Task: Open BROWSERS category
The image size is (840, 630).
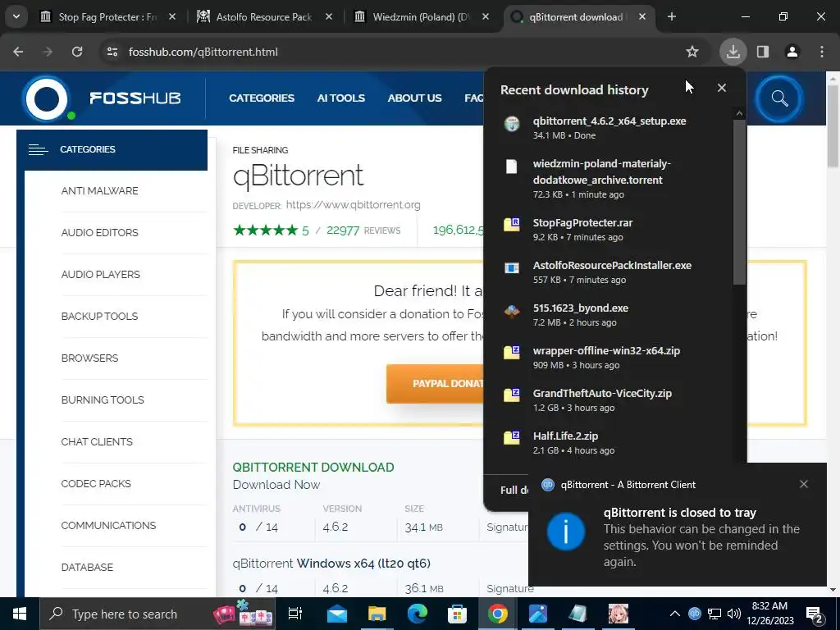Action: 89,358
